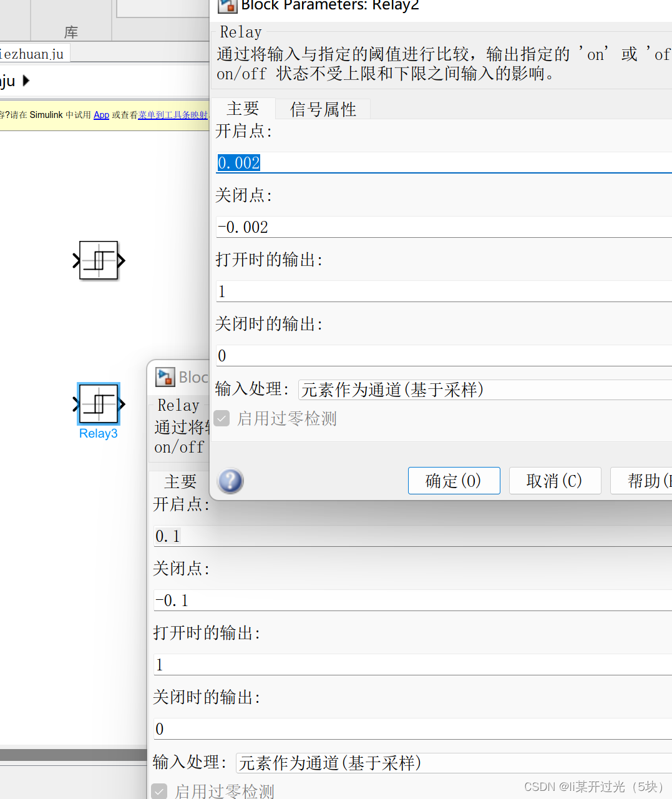Click the switch-on point field showing 0.002
Image resolution: width=672 pixels, height=799 pixels.
(x=444, y=163)
